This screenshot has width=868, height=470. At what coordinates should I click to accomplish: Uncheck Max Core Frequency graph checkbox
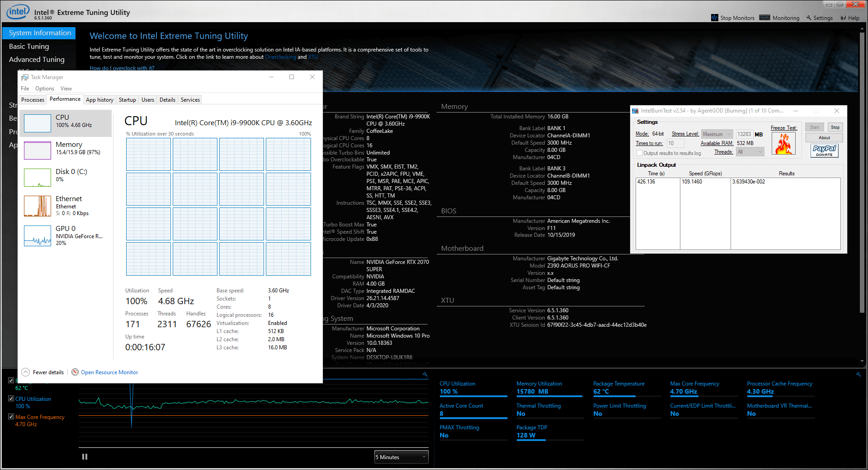(x=11, y=417)
